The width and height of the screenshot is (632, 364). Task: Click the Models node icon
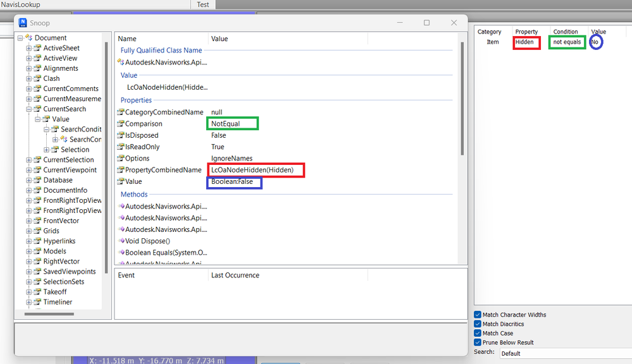37,251
